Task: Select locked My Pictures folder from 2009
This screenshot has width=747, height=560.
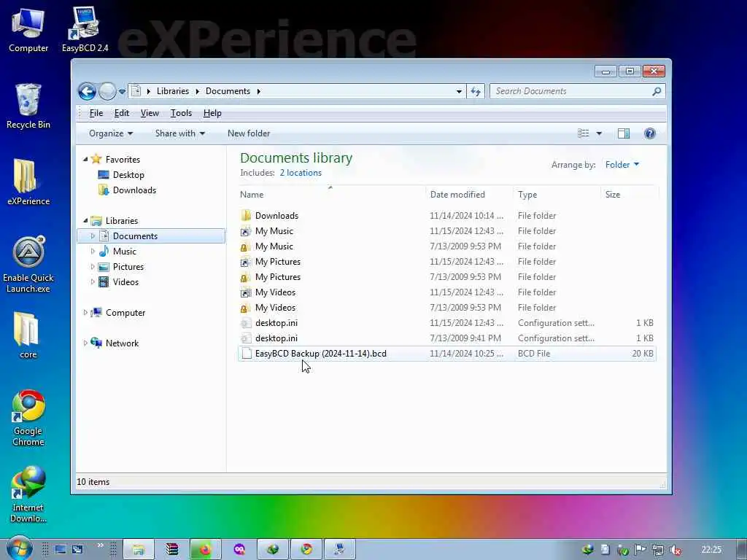Action: 447,276
